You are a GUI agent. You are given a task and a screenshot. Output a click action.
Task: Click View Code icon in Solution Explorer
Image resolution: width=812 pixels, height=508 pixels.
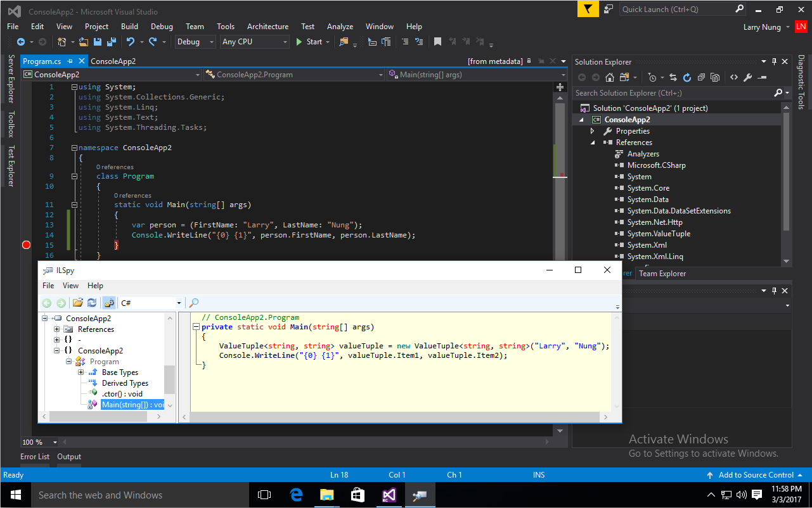click(733, 77)
